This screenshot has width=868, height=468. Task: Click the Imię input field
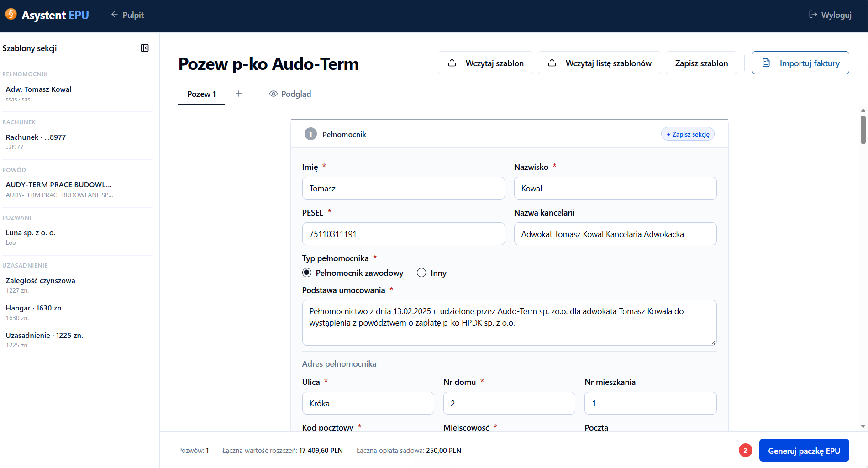tap(403, 188)
